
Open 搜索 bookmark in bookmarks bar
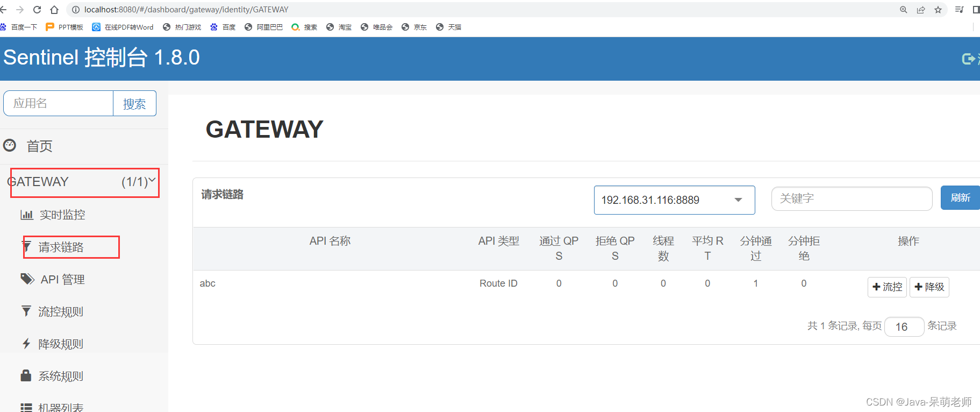coord(304,27)
